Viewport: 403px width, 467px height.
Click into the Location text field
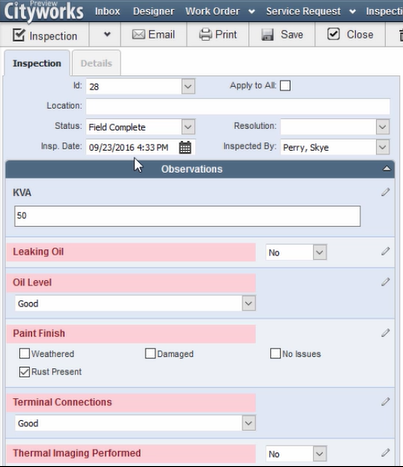238,106
